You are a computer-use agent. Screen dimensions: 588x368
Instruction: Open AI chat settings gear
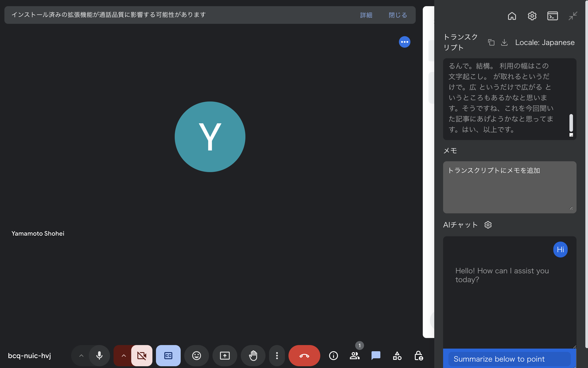(488, 225)
